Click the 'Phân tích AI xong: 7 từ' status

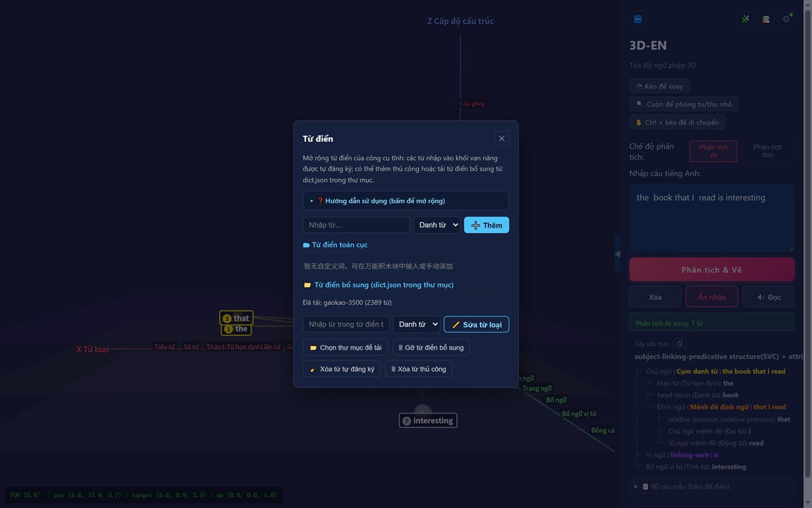[x=712, y=323]
